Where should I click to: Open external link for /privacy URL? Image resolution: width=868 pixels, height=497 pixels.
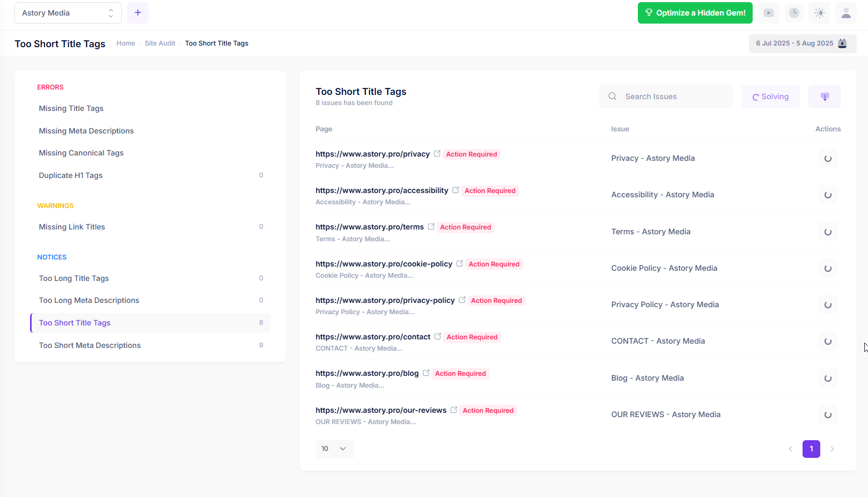click(437, 154)
